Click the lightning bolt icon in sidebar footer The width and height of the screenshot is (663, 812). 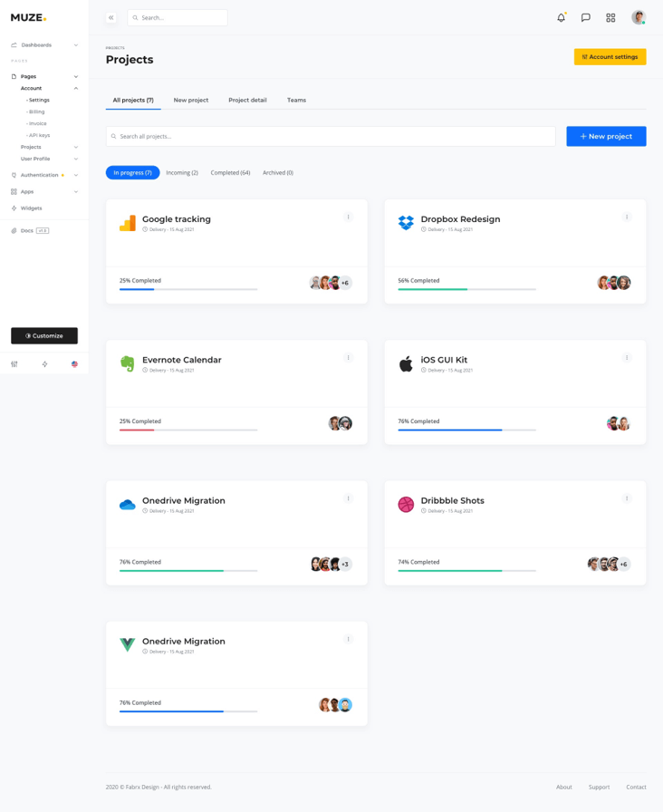(x=44, y=364)
